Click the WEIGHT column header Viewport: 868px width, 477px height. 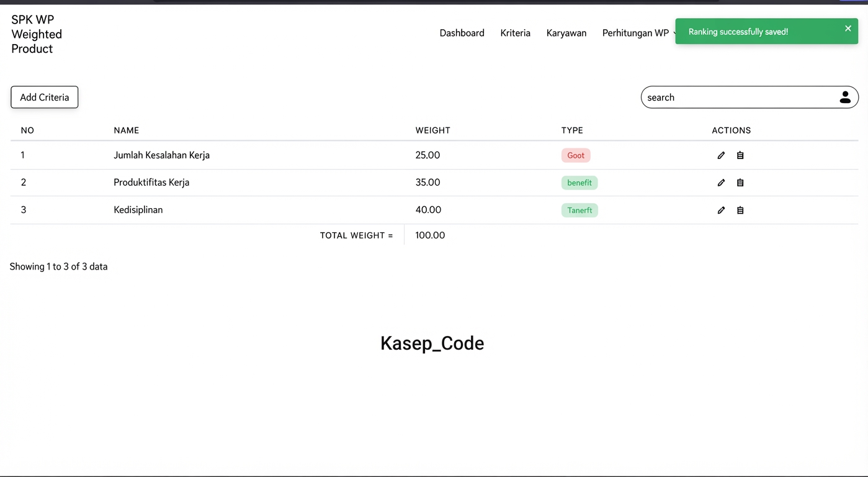(x=432, y=130)
